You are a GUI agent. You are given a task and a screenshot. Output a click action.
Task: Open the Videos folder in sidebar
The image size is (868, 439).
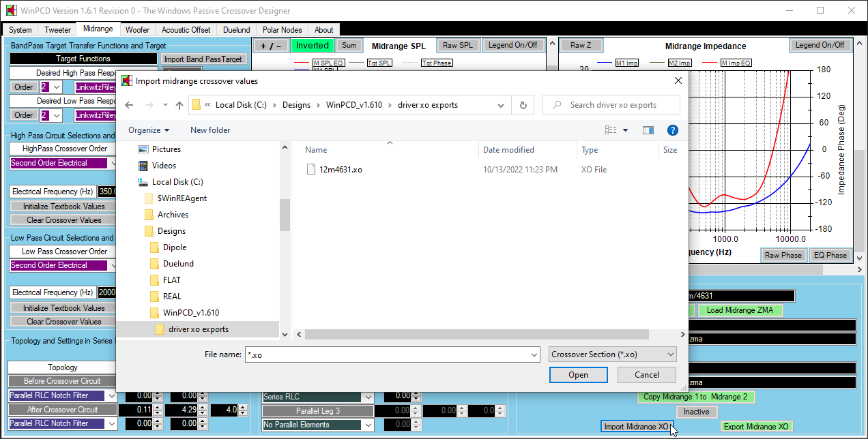tap(164, 166)
